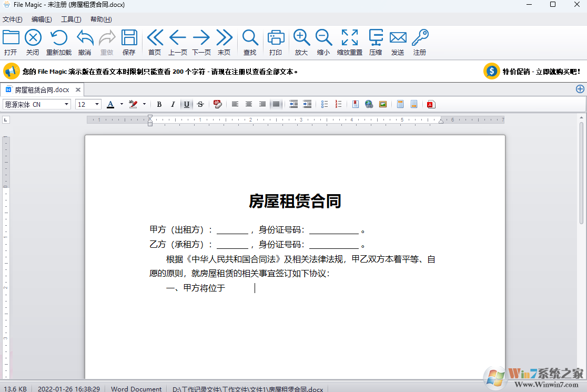Screen dimensions: 587x392
Task: Undo the last action with 撤消
Action: coord(85,42)
